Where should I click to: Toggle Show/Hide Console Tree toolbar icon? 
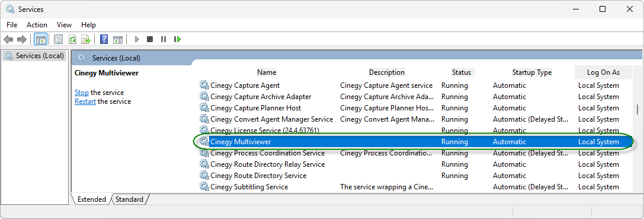[41, 40]
